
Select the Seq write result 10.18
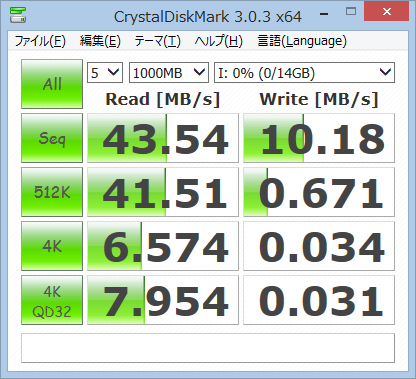point(319,138)
